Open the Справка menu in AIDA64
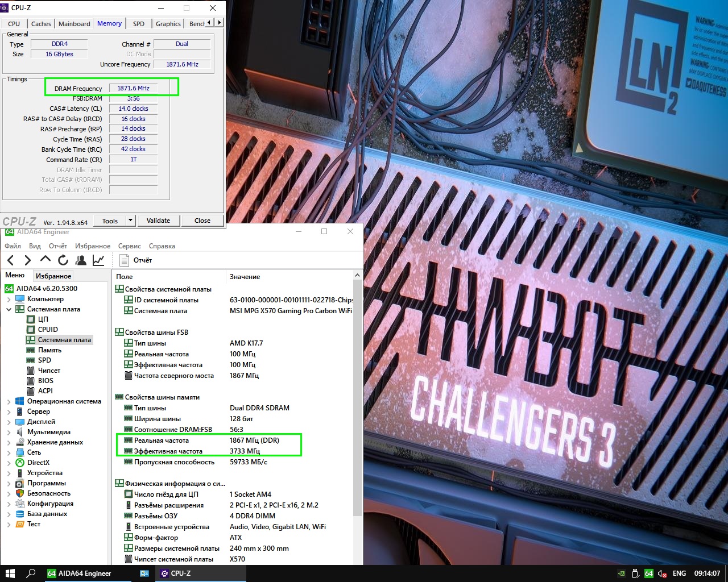This screenshot has height=582, width=728. pyautogui.click(x=162, y=246)
